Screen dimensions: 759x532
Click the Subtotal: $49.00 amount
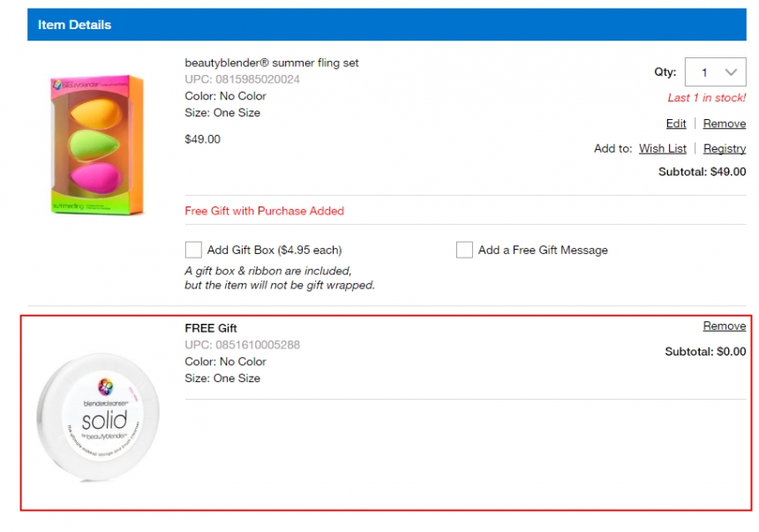click(x=702, y=172)
